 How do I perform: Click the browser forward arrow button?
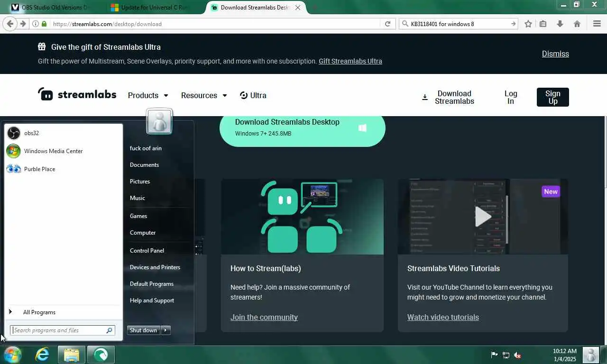click(23, 24)
